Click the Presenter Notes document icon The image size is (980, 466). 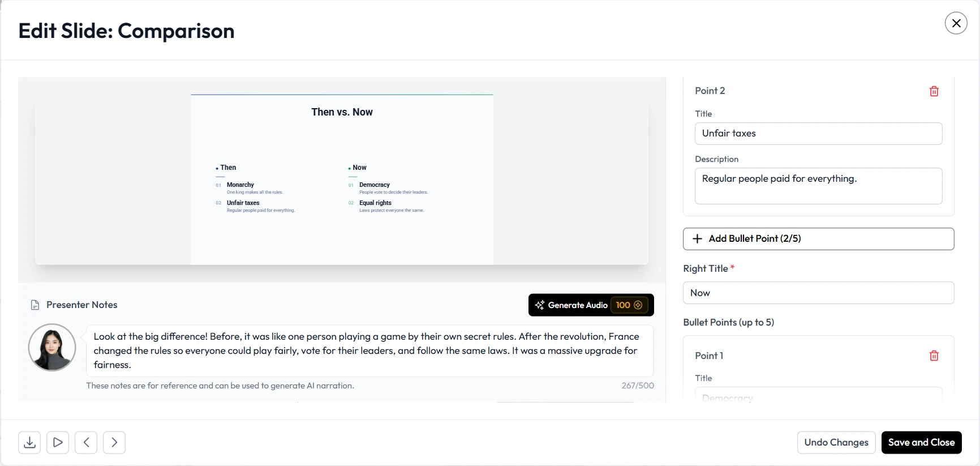[35, 305]
